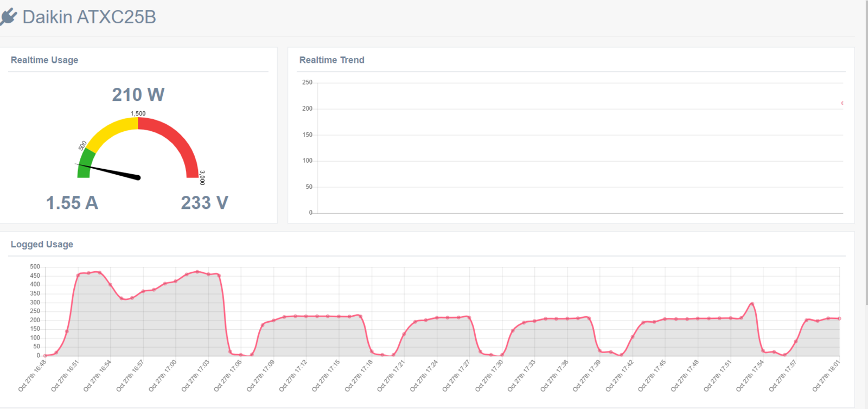Click the 200 axis label in Realtime Trend
The width and height of the screenshot is (868, 409).
307,108
